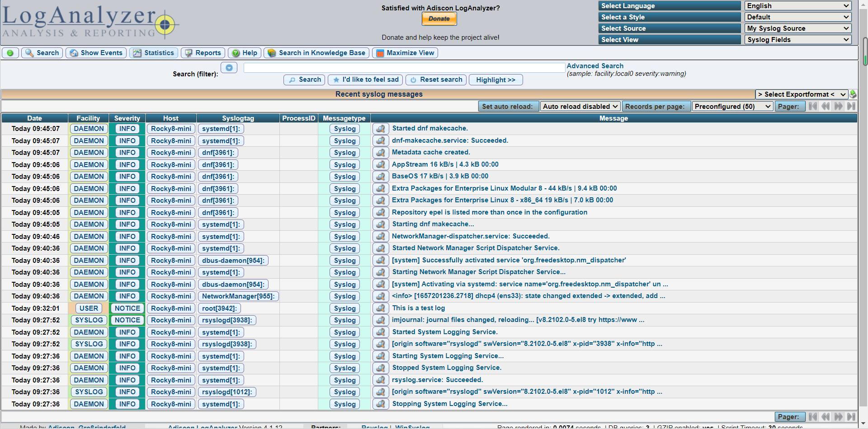The image size is (868, 429).
Task: Click NOTICE severity in the root[3942] row
Action: pyautogui.click(x=127, y=308)
